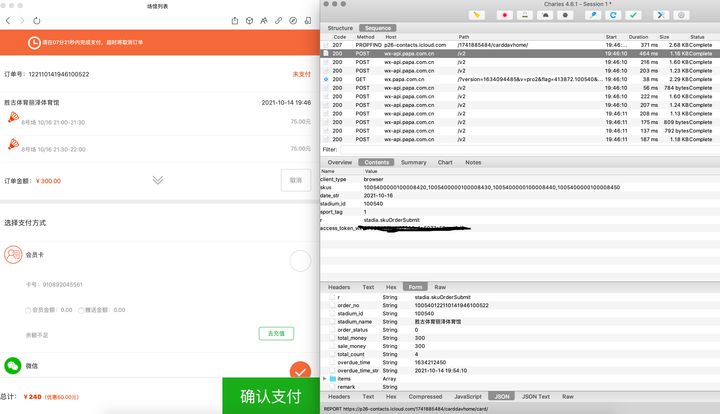720x414 pixels.
Task: Click the compass icon in browser toolbar
Action: point(293,21)
